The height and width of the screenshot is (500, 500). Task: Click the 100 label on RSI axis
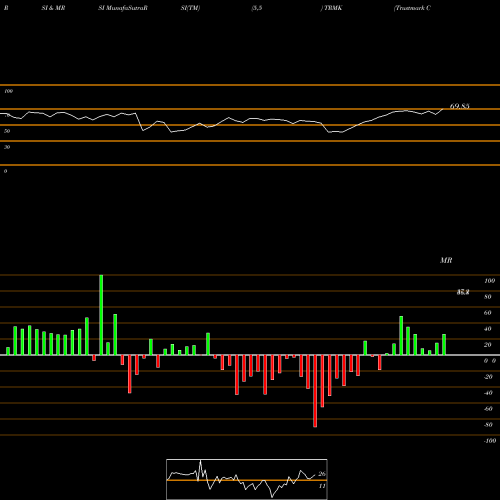pyautogui.click(x=8, y=91)
